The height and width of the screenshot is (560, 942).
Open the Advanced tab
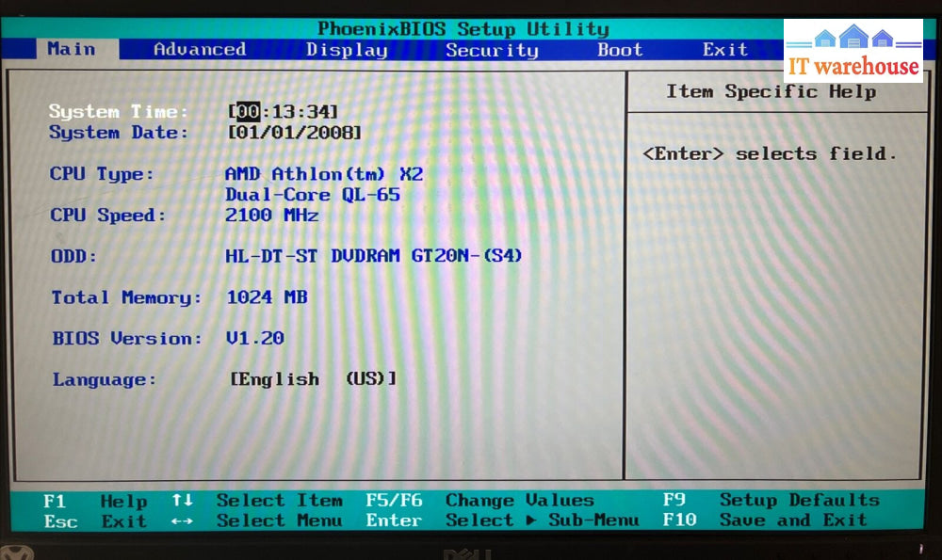[x=199, y=50]
